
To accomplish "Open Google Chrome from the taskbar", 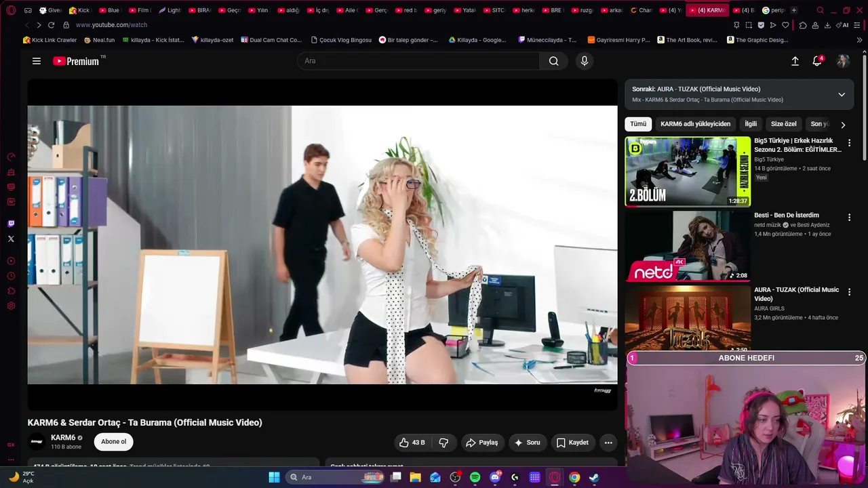I will click(x=574, y=477).
